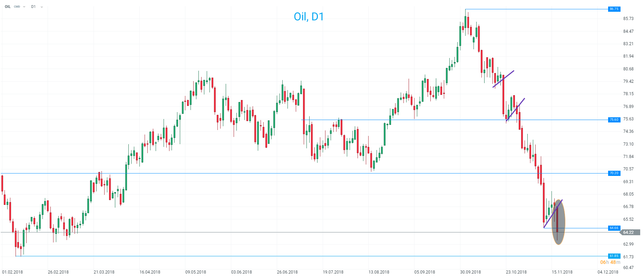Screen dimensions: 644x278
Task: Select the 75.60 price level label
Action: (614, 120)
